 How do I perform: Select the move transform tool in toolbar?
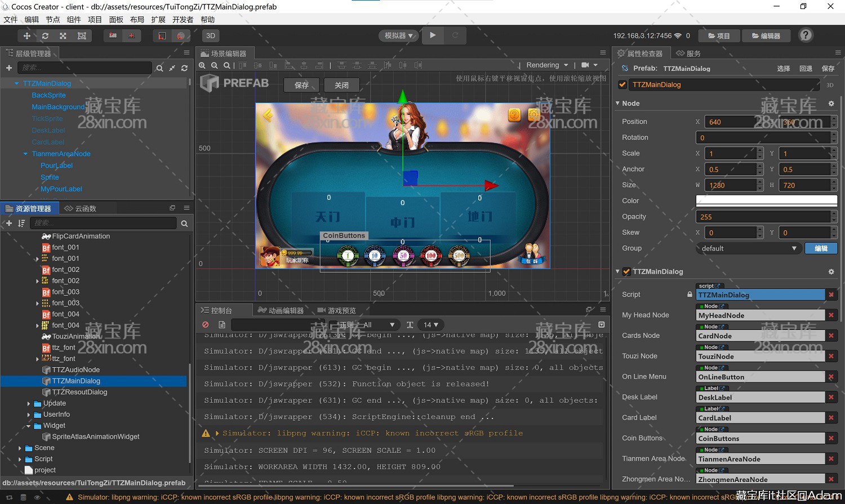[26, 35]
